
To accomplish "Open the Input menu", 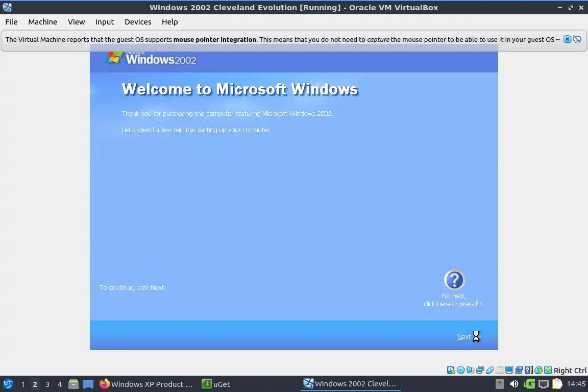I will click(x=105, y=22).
